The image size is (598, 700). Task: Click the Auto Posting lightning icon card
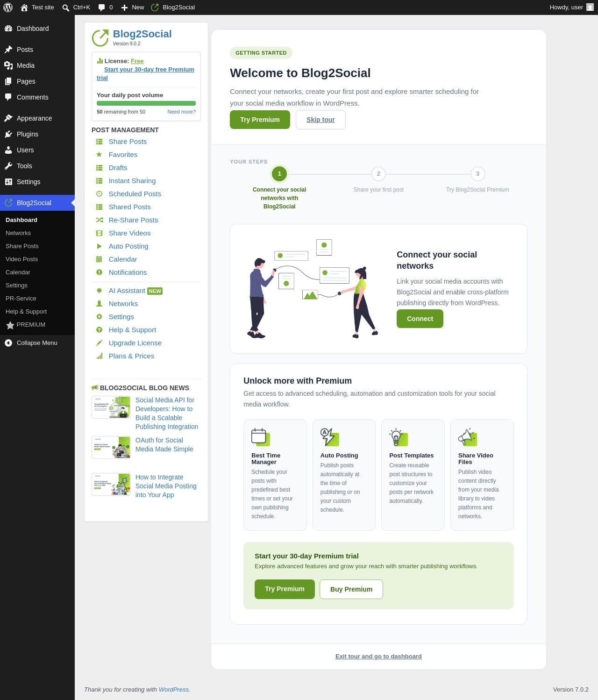[329, 436]
